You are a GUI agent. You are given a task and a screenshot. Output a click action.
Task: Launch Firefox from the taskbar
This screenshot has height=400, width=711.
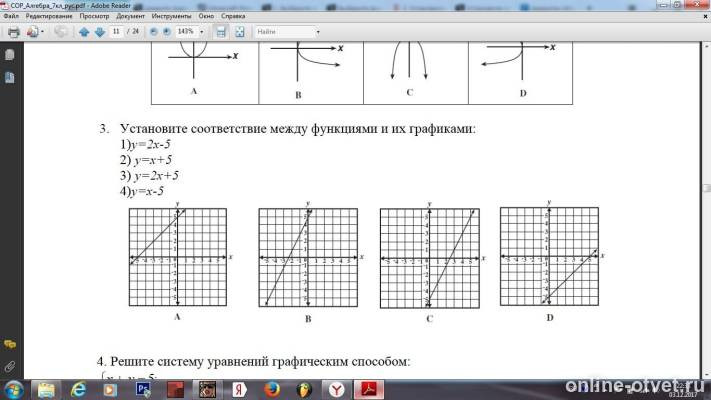pos(272,390)
